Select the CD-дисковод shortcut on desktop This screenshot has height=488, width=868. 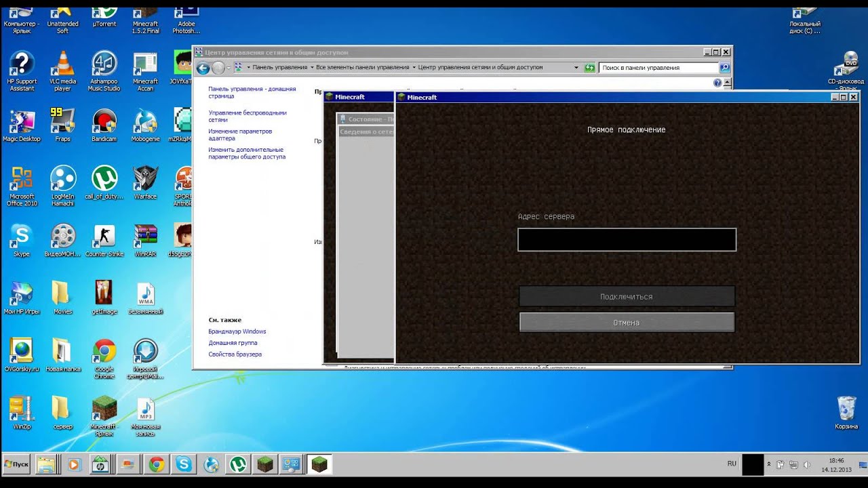(847, 71)
